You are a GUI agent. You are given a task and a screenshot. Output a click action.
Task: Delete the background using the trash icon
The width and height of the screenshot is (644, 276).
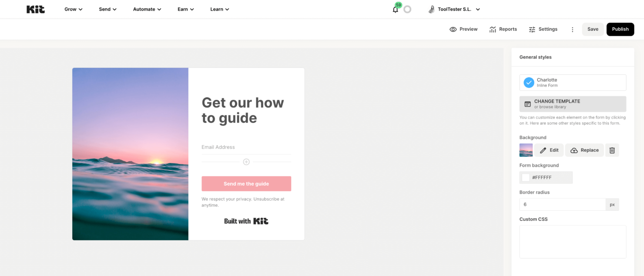click(x=612, y=150)
